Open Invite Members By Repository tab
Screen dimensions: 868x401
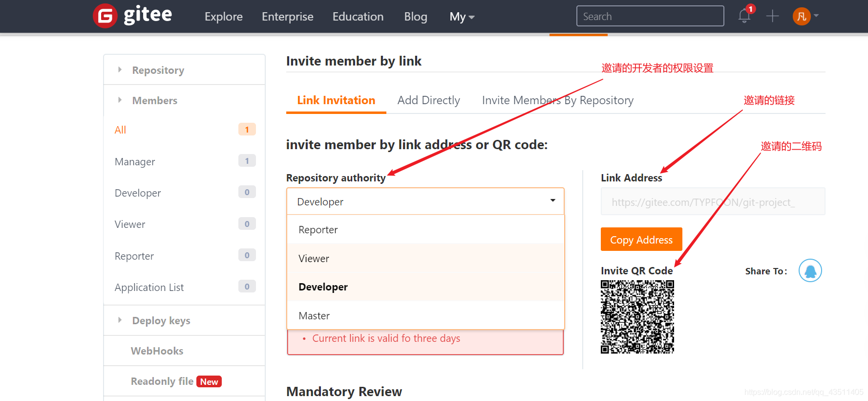557,100
